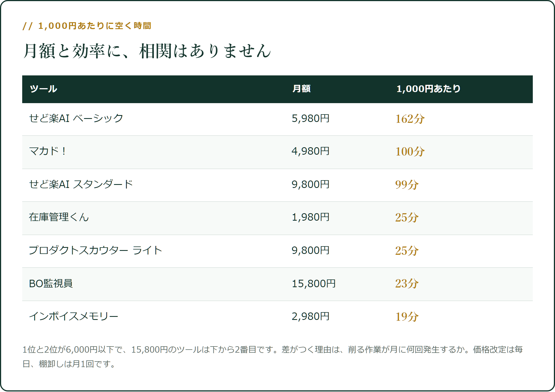Click 9,800円 in プロダクトスカウター ライト row

(x=310, y=250)
